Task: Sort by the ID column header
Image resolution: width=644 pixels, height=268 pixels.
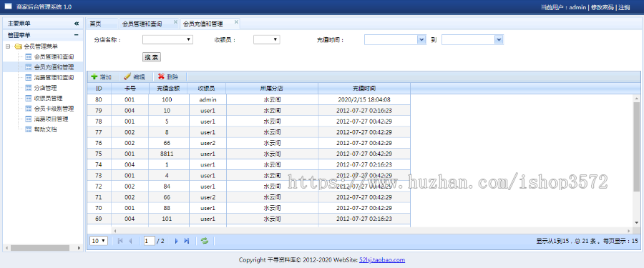Action: click(x=99, y=88)
